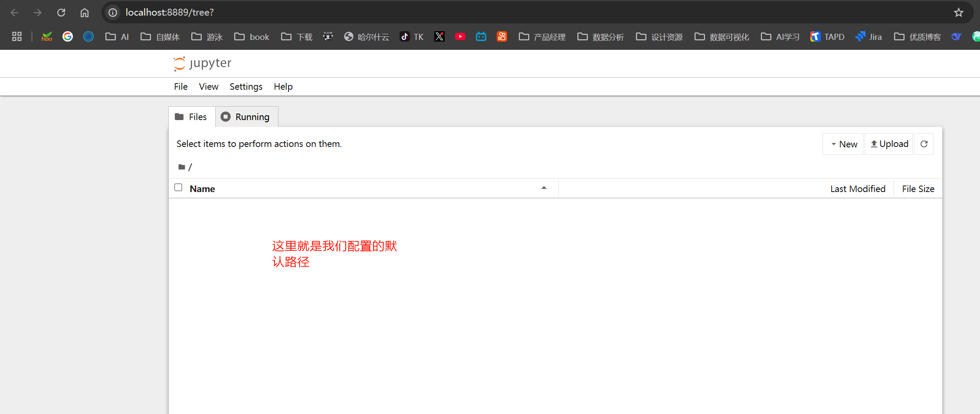Viewport: 980px width, 414px height.
Task: Open the File menu
Action: [x=181, y=87]
